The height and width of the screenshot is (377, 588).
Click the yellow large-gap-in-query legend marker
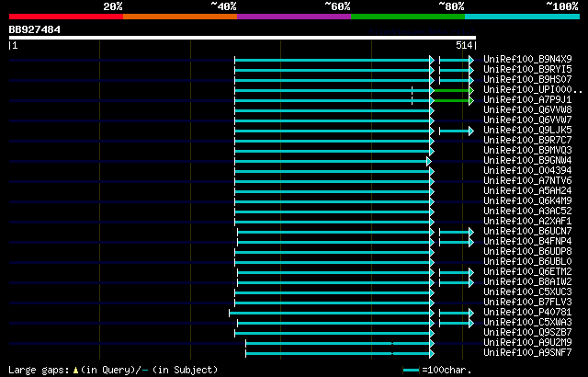point(75,371)
